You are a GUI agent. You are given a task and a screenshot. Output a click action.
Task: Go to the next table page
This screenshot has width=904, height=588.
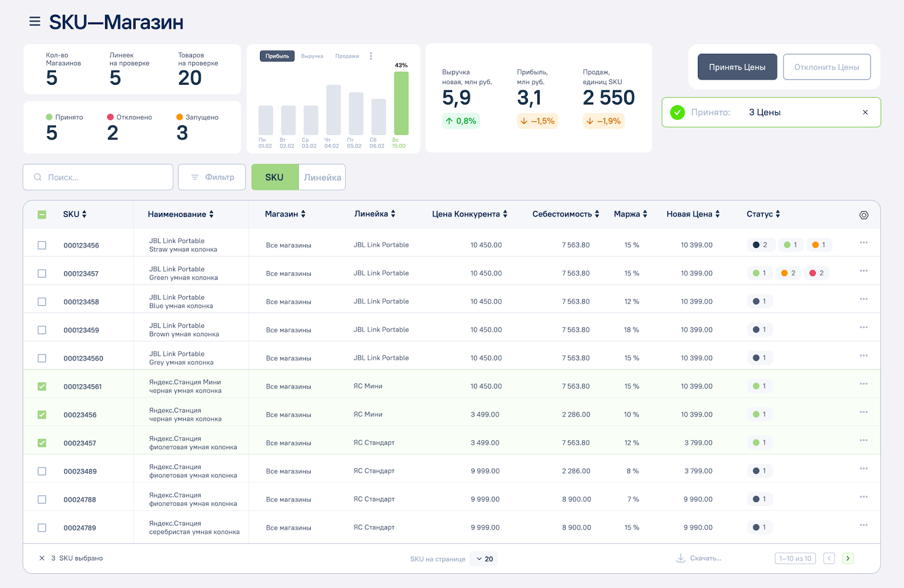tap(847, 559)
